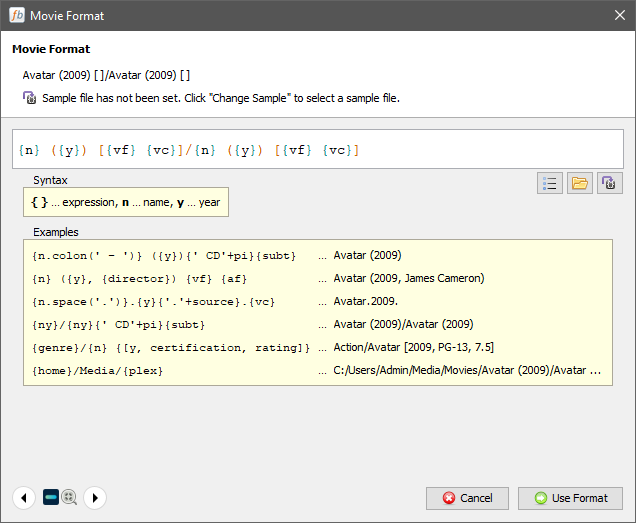This screenshot has height=523, width=636.
Task: Choose the {genre}/{n} example format
Action: [x=170, y=347]
